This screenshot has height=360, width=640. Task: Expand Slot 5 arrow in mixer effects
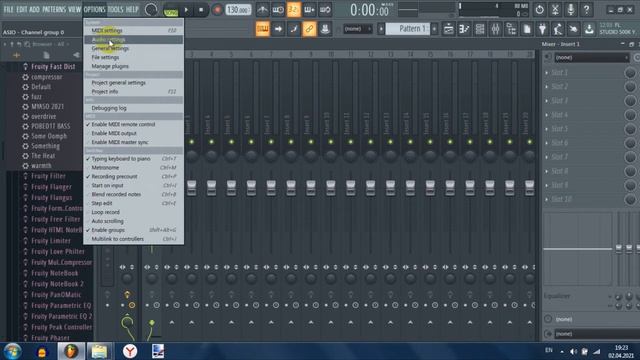(547, 129)
